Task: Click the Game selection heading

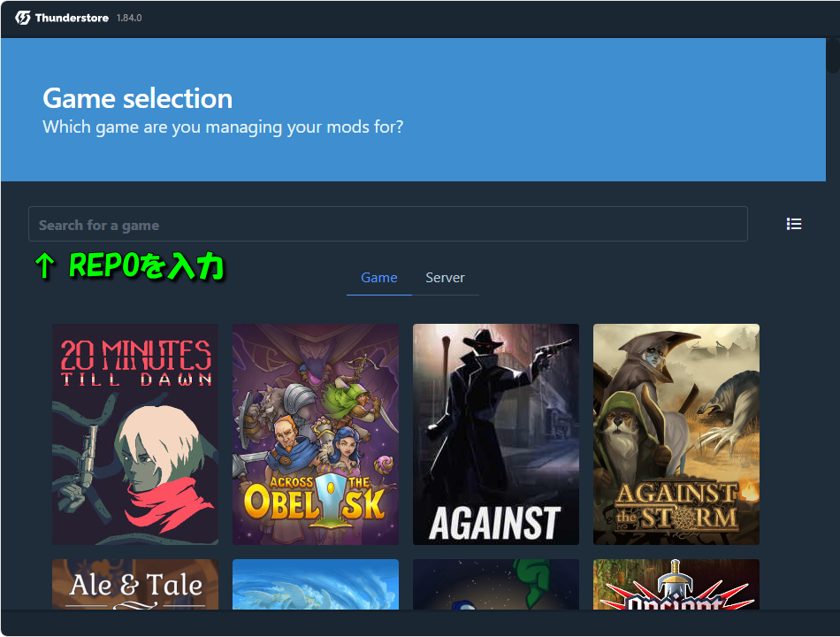Action: pyautogui.click(x=138, y=99)
